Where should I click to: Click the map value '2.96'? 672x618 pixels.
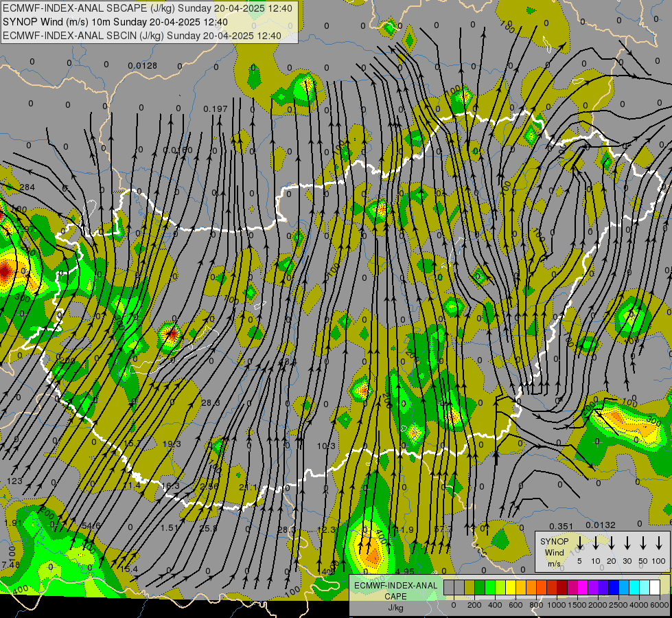(x=209, y=486)
